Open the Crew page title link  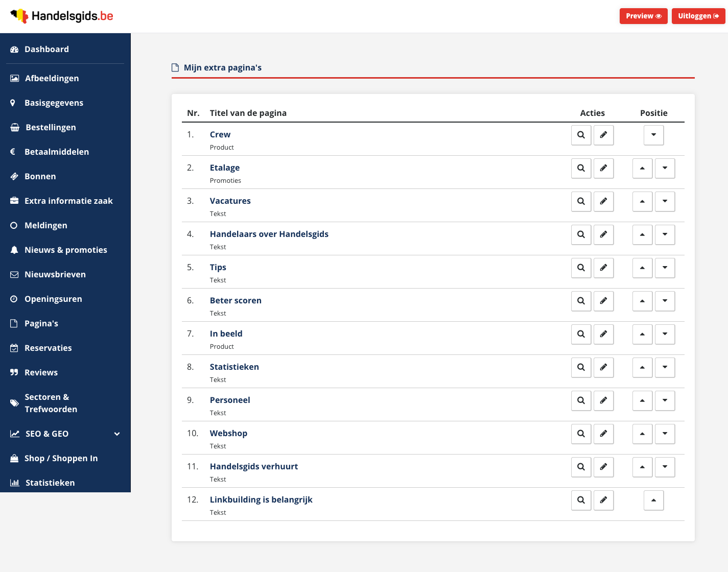point(220,134)
